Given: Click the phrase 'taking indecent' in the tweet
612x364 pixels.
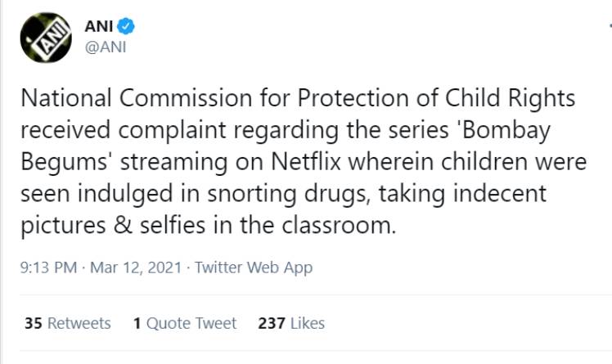Looking at the screenshot, I should [462, 195].
